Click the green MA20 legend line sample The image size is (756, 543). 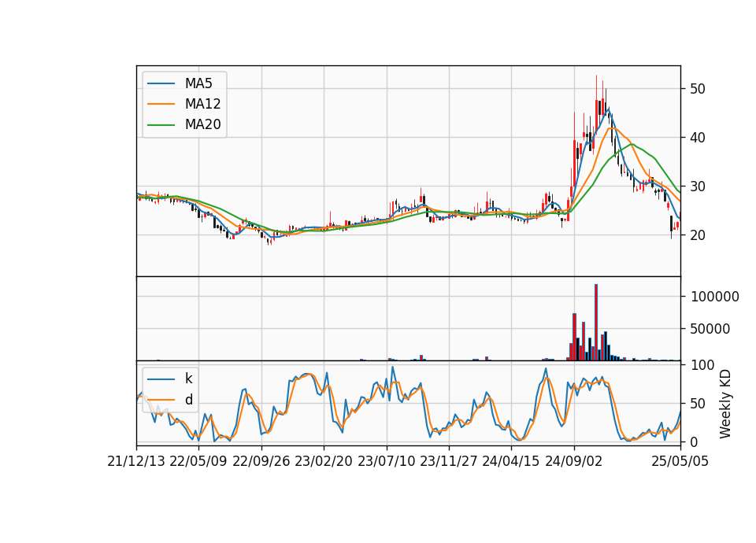tap(161, 125)
